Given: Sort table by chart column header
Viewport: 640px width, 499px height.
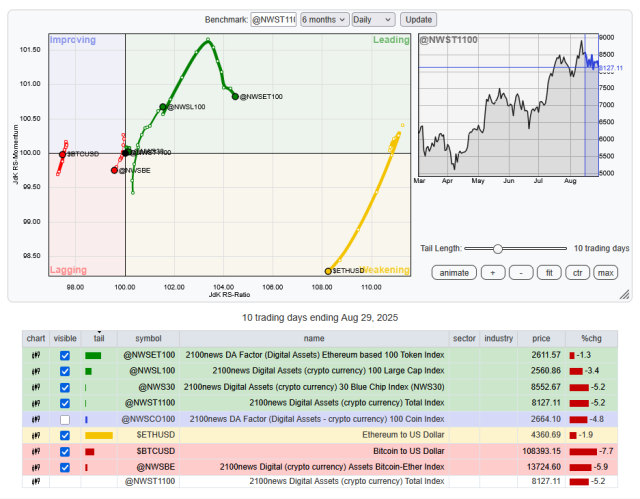Looking at the screenshot, I should click(x=36, y=338).
